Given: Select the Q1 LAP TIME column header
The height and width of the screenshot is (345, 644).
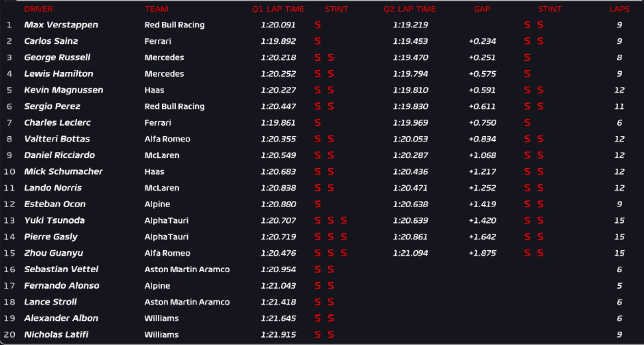Looking at the screenshot, I should [x=278, y=9].
